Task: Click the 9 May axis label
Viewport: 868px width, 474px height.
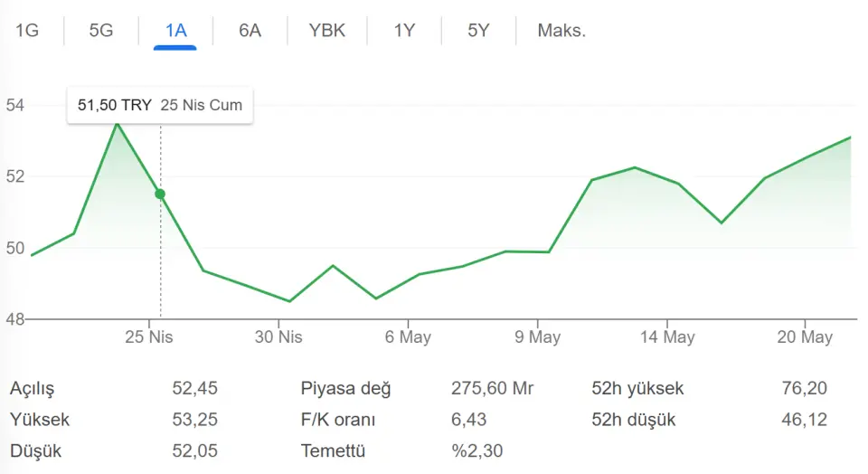Action: coord(537,337)
